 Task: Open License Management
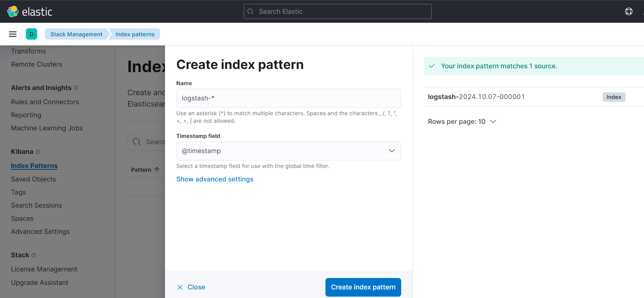coord(44,269)
